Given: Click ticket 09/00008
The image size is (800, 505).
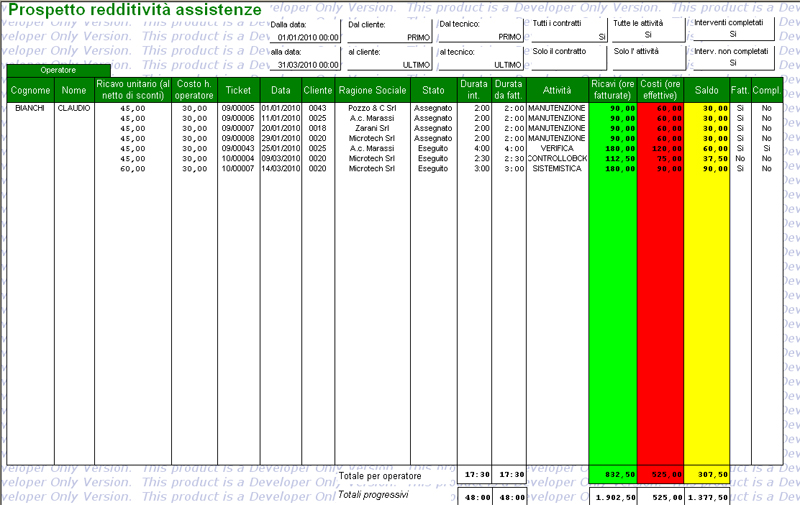Looking at the screenshot, I should [238, 138].
